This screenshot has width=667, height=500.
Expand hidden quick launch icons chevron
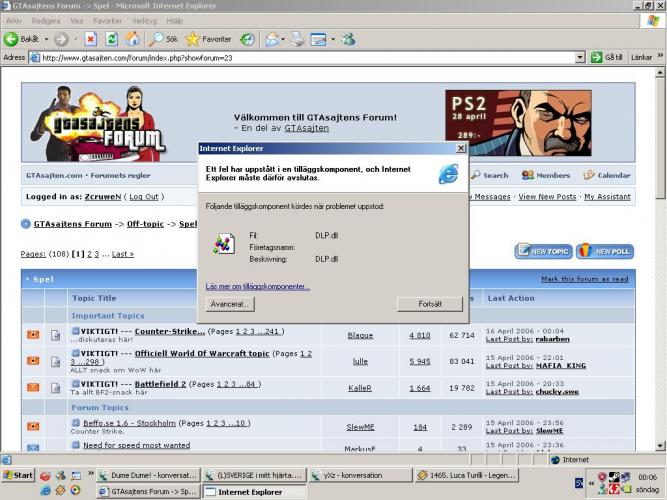click(91, 473)
